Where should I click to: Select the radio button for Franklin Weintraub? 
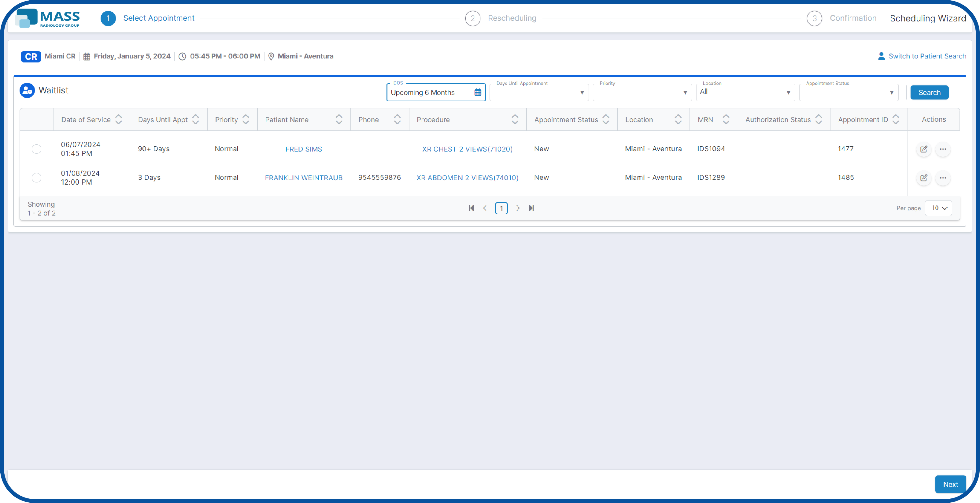pos(36,178)
